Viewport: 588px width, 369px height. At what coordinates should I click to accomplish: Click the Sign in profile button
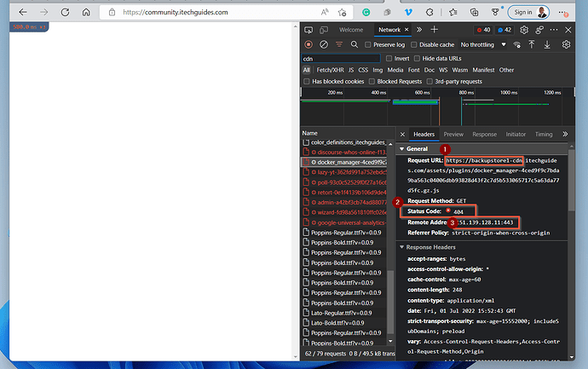[528, 13]
